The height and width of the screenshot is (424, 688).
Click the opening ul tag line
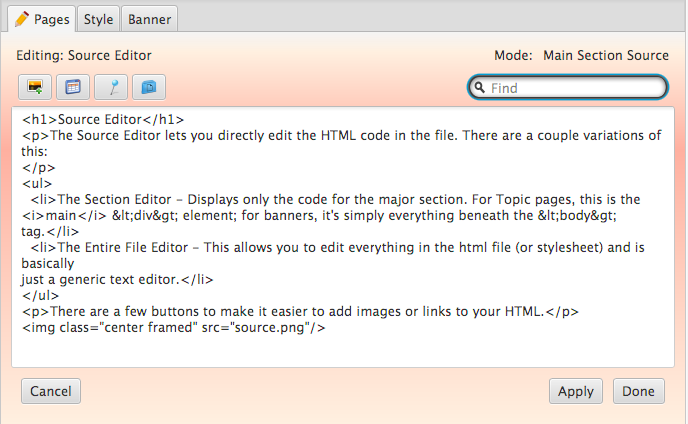tap(36, 183)
